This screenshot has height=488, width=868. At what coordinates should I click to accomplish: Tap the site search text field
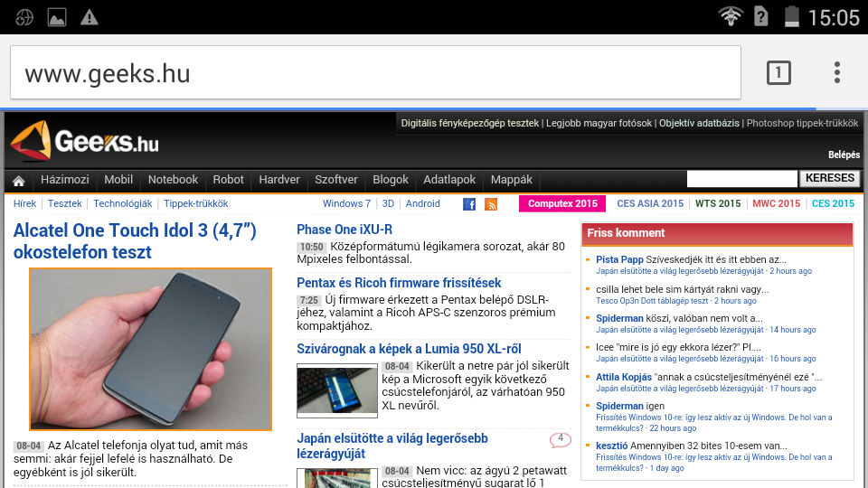point(741,179)
